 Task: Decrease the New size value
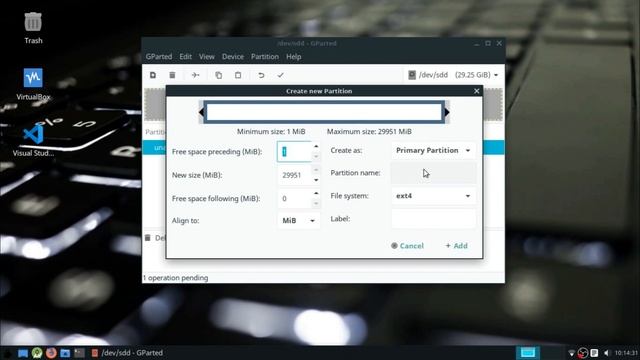click(x=316, y=180)
